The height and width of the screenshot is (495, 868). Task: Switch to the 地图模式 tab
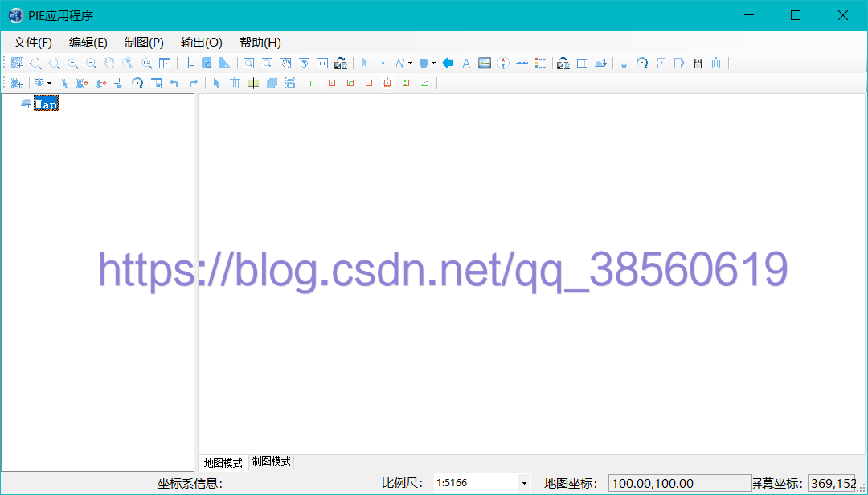click(223, 462)
